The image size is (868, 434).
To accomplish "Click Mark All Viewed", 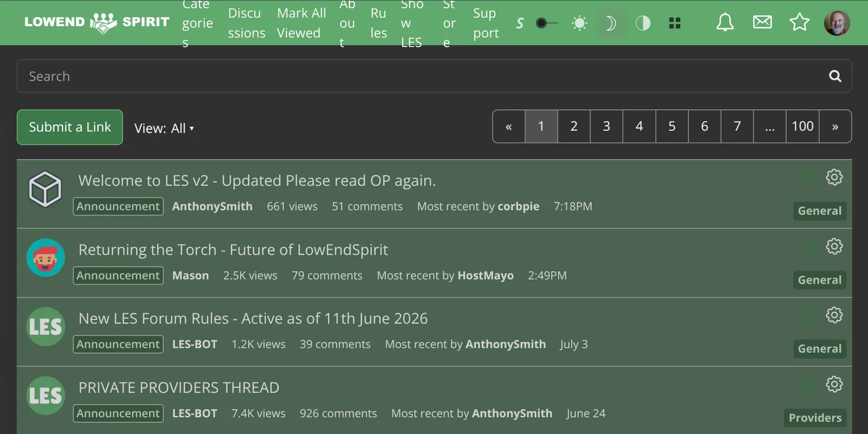I will coord(302,23).
